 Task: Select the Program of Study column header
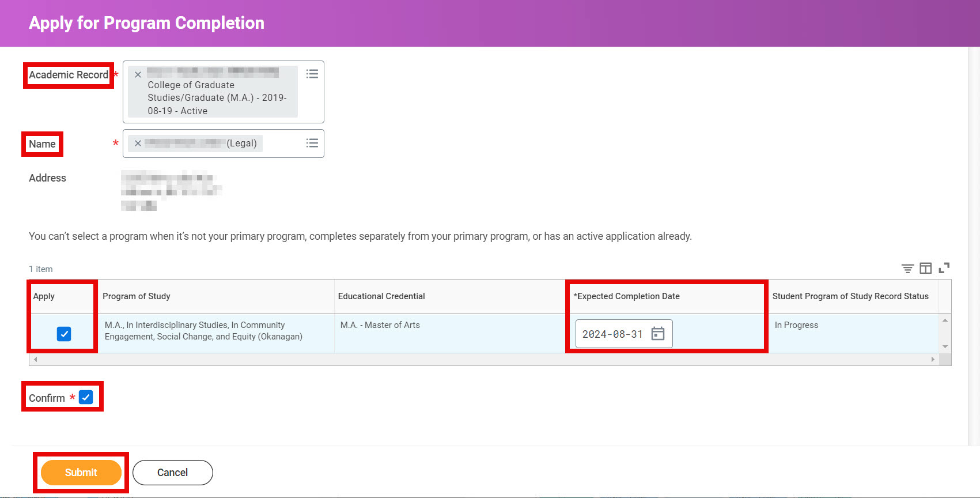tap(137, 296)
